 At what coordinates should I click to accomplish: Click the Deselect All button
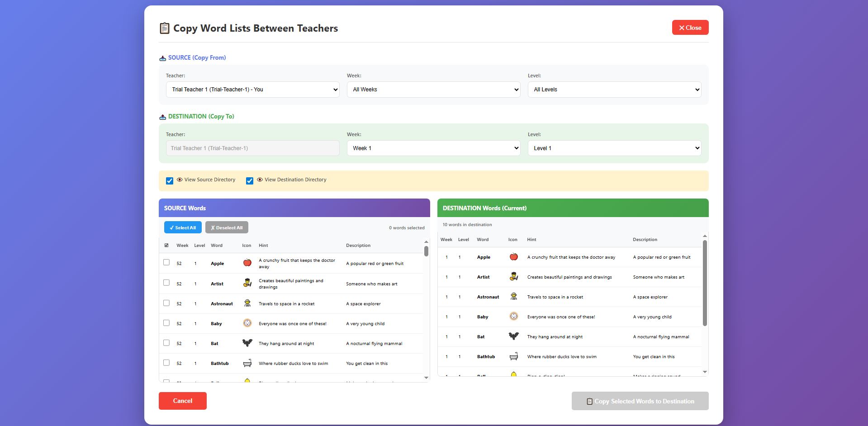click(x=227, y=227)
